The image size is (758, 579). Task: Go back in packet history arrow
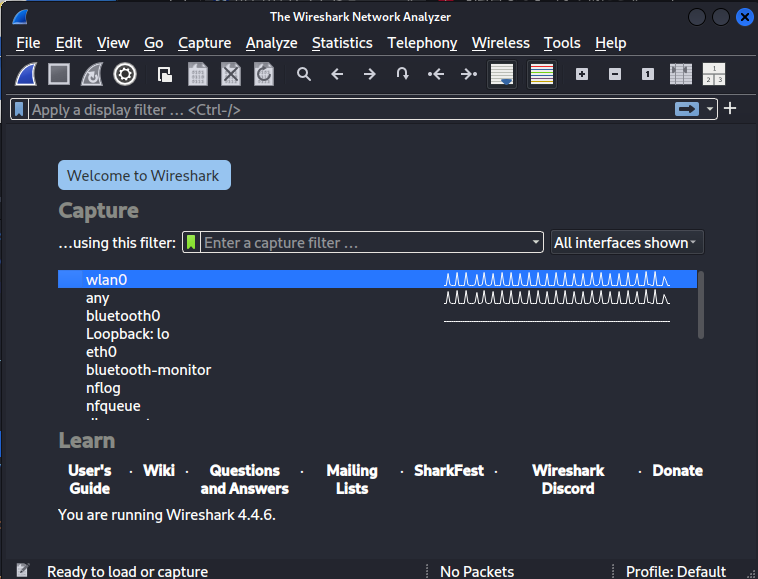(x=337, y=74)
